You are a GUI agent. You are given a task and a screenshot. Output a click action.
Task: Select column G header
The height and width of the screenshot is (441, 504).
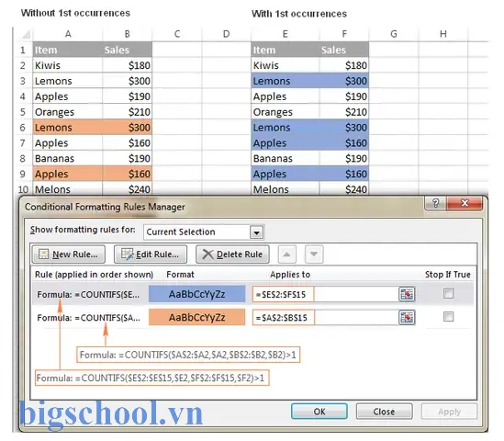[394, 34]
